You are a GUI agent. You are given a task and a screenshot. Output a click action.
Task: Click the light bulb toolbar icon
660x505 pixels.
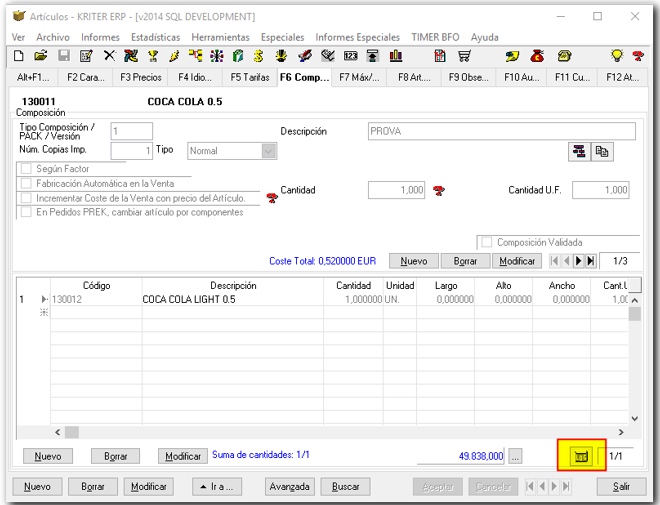pos(617,55)
